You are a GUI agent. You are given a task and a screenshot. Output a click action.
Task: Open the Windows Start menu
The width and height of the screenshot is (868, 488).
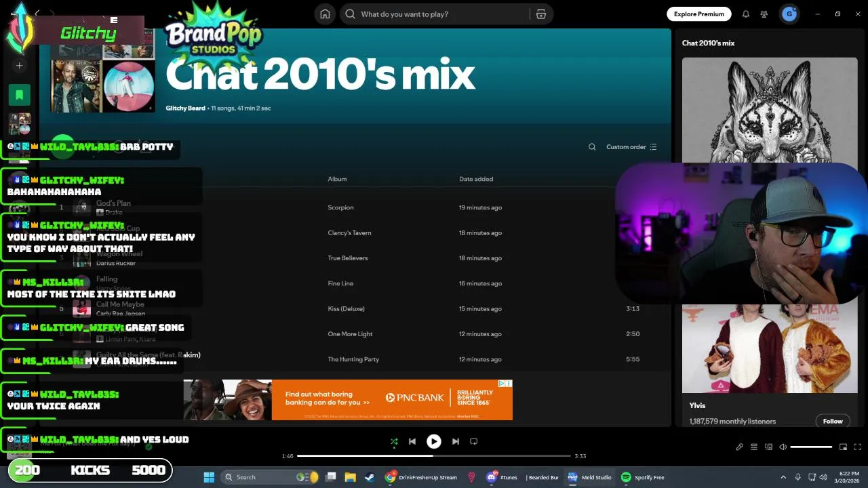coord(209,477)
